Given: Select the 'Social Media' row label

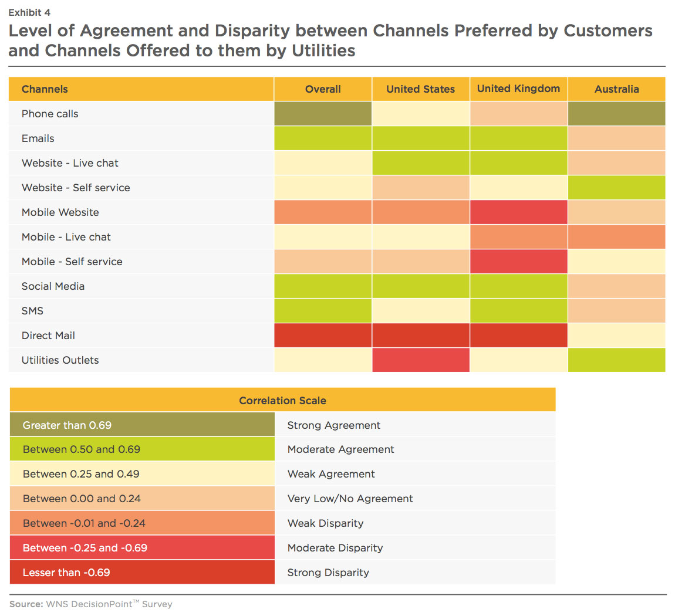Looking at the screenshot, I should pyautogui.click(x=53, y=286).
